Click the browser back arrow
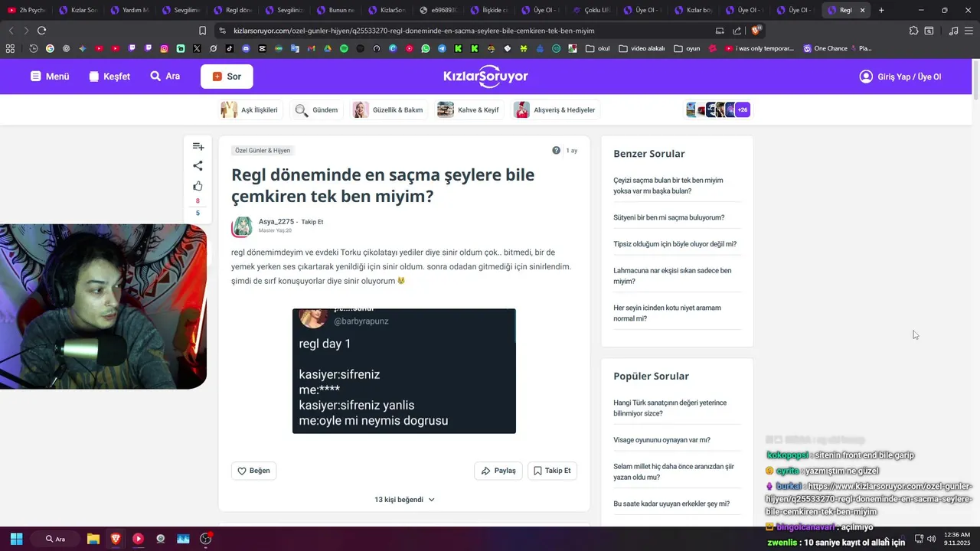The width and height of the screenshot is (980, 551). tap(11, 31)
